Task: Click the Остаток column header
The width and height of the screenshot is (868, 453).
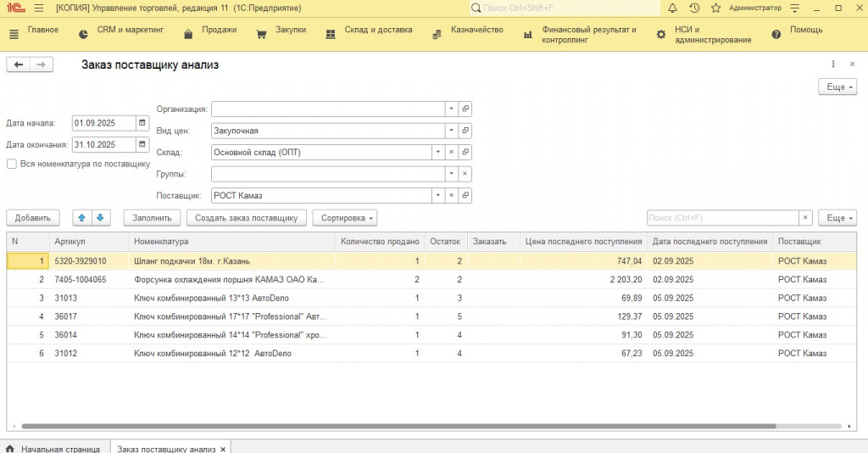Action: click(445, 242)
